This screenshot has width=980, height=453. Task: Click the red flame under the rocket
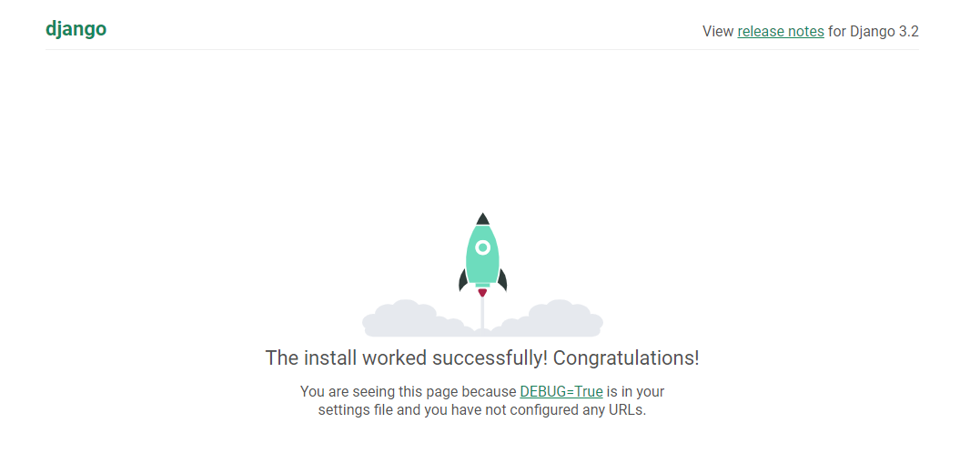point(482,292)
